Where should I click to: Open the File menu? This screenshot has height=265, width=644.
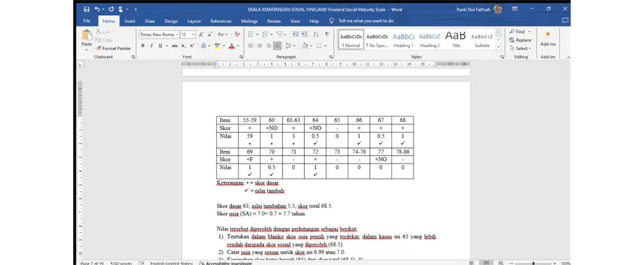(87, 21)
